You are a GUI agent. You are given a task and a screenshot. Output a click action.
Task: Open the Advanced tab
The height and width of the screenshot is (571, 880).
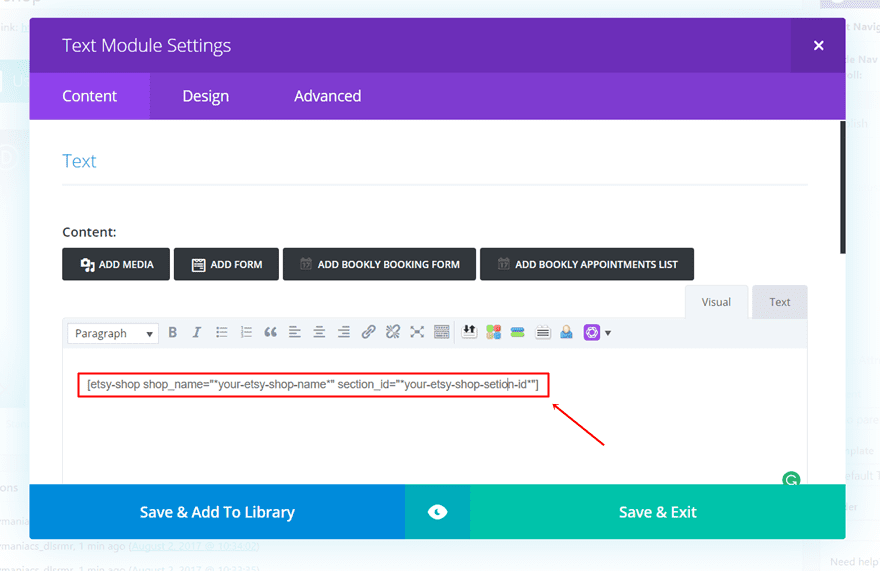[327, 96]
